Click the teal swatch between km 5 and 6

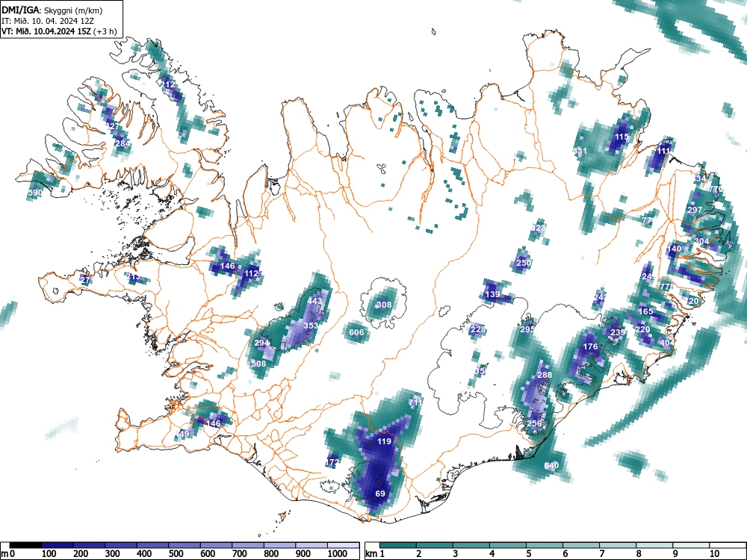point(544,545)
